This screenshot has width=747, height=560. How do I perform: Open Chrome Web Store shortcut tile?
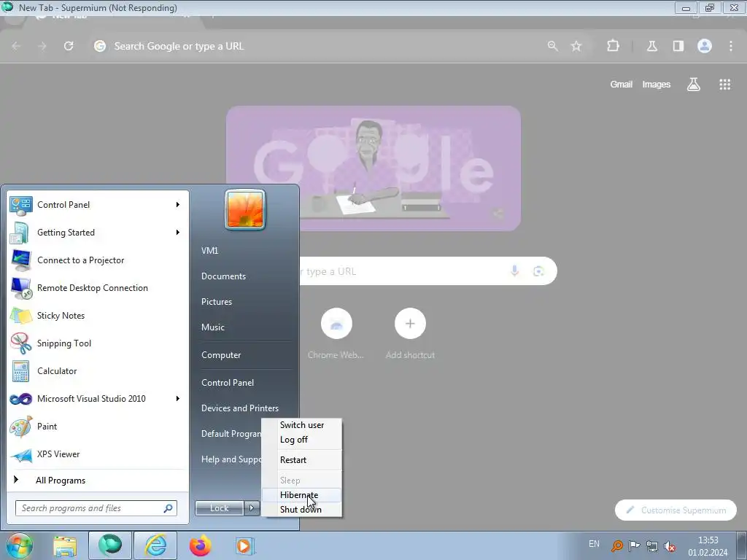(x=336, y=334)
